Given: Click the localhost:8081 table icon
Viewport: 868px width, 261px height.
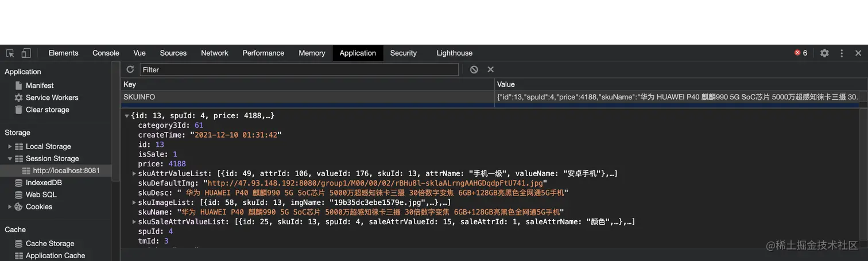Looking at the screenshot, I should [26, 170].
